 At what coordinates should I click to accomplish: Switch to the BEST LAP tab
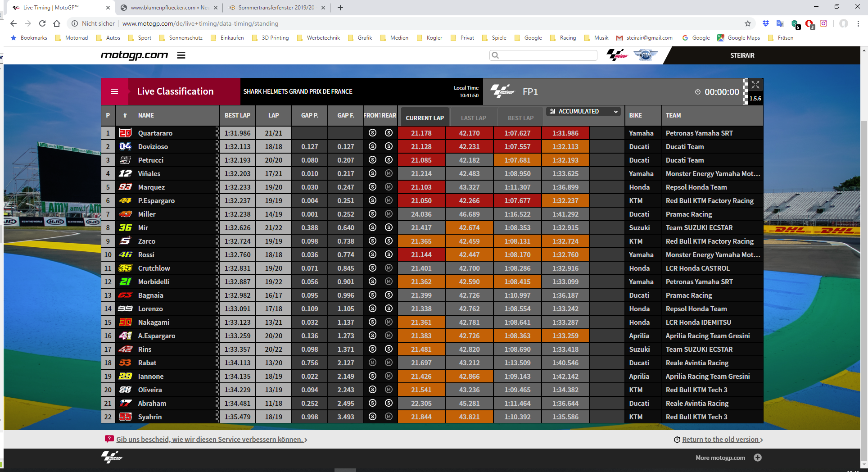[520, 118]
